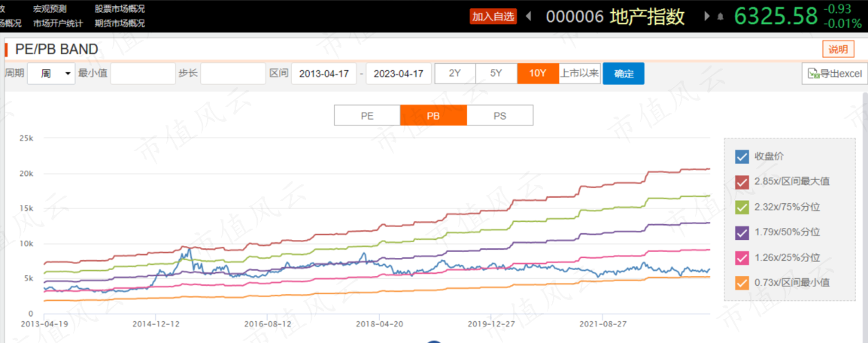This screenshot has height=343, width=868.
Task: Click the alert bell icon
Action: [x=720, y=17]
